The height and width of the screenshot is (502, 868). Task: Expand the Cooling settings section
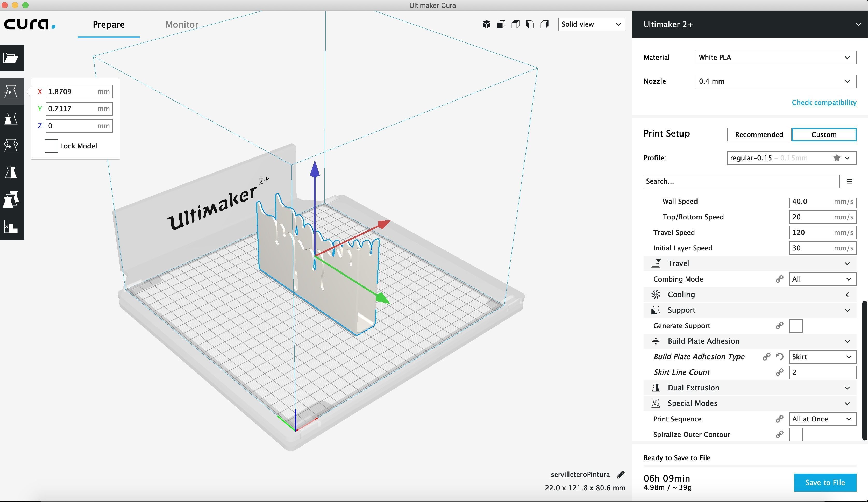pos(750,295)
